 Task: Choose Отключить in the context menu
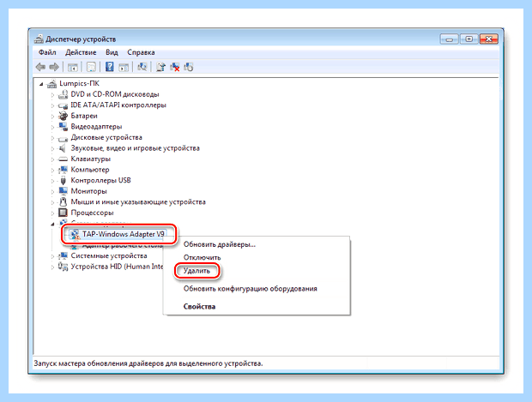202,258
